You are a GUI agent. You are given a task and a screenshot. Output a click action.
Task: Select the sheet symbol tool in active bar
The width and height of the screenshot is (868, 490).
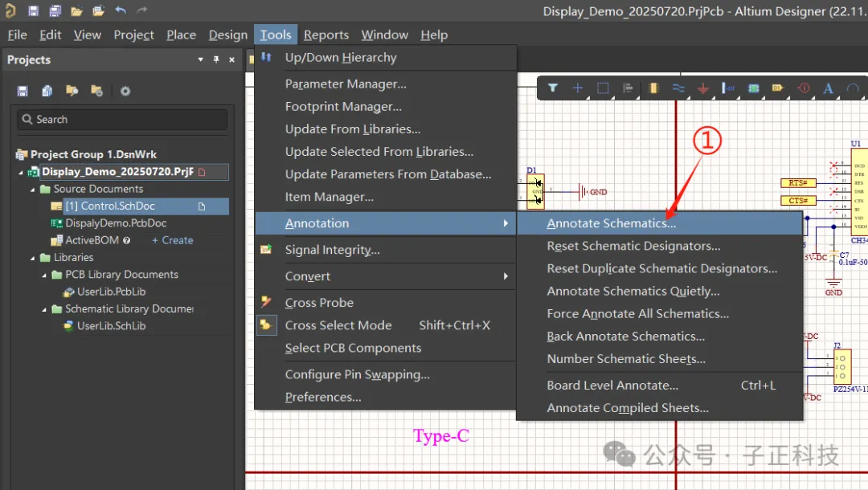tap(753, 88)
